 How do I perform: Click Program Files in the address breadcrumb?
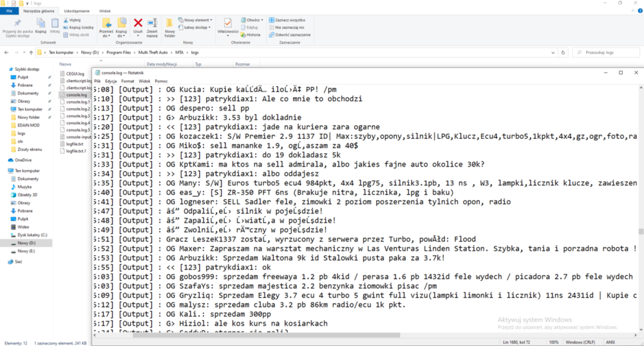point(118,53)
